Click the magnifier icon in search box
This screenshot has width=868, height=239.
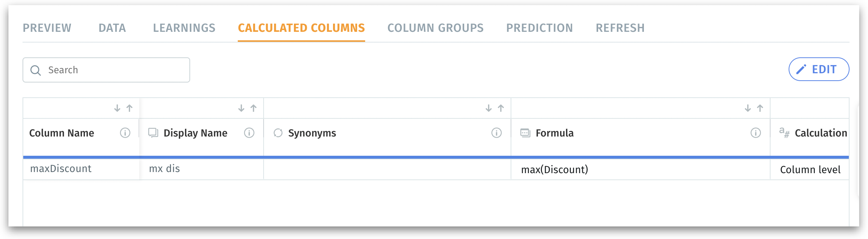coord(35,70)
